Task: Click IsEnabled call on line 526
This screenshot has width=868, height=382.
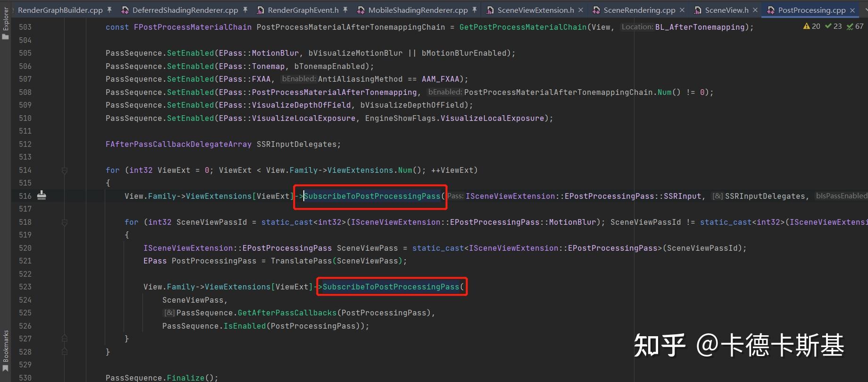Action: 244,326
